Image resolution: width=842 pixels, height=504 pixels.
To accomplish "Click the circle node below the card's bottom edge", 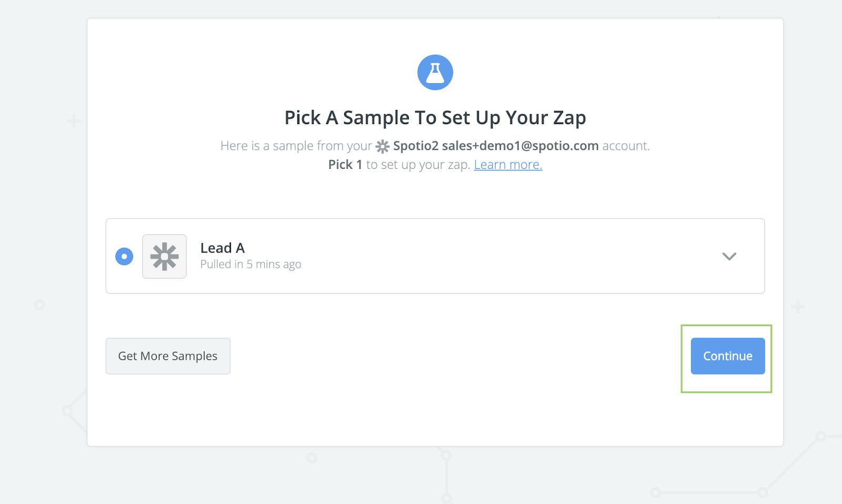I will click(312, 458).
